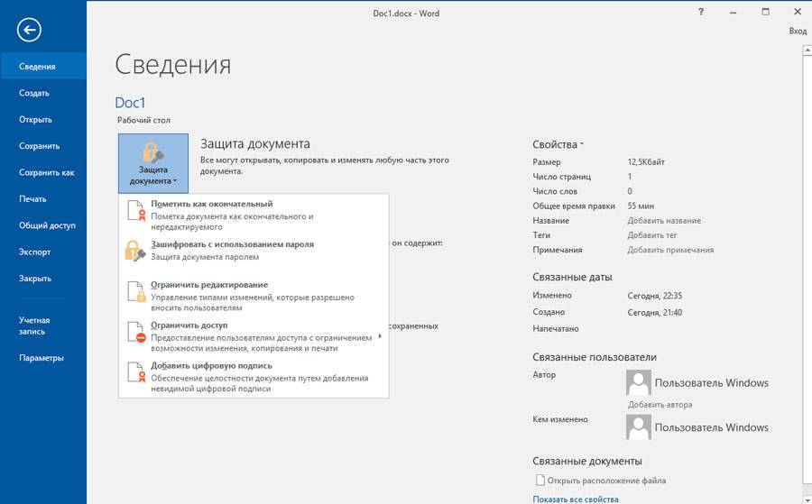Viewport: 812px width, 504px height.
Task: Click the Рабочий стол location text
Action: coord(143,120)
